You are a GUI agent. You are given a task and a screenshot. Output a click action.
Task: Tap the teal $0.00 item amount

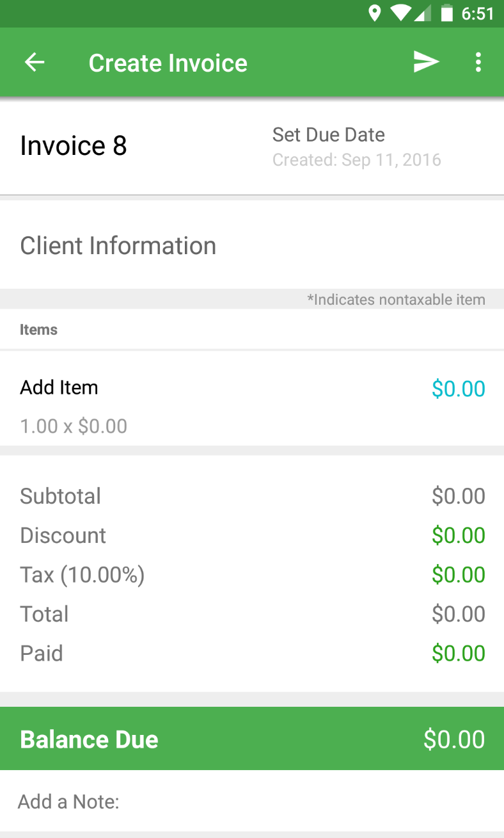click(459, 389)
